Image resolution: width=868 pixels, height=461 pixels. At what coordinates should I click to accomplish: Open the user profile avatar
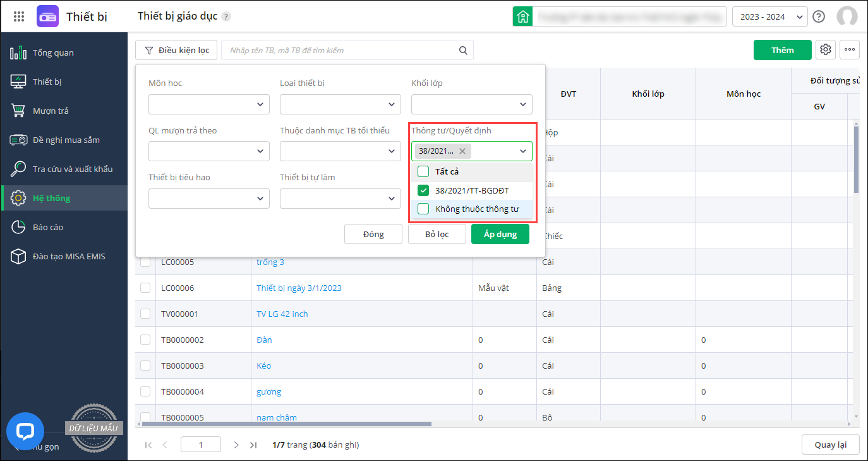(x=847, y=16)
